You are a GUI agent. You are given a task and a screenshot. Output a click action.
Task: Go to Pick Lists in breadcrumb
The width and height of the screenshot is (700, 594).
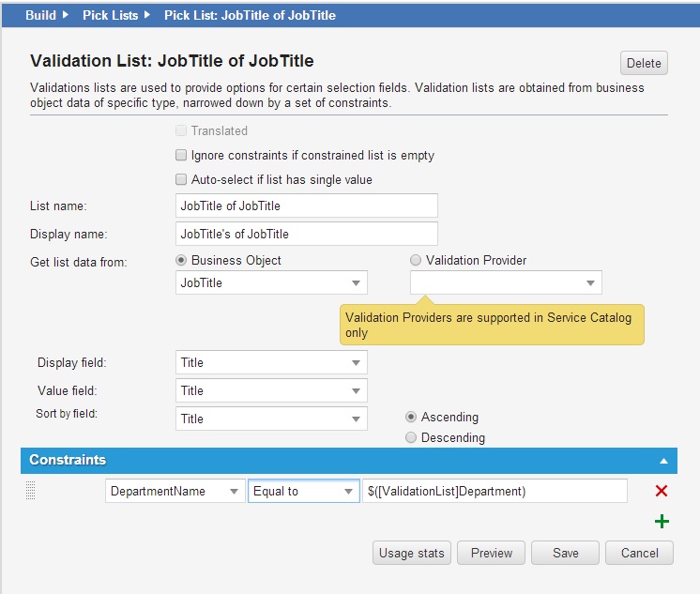point(111,15)
